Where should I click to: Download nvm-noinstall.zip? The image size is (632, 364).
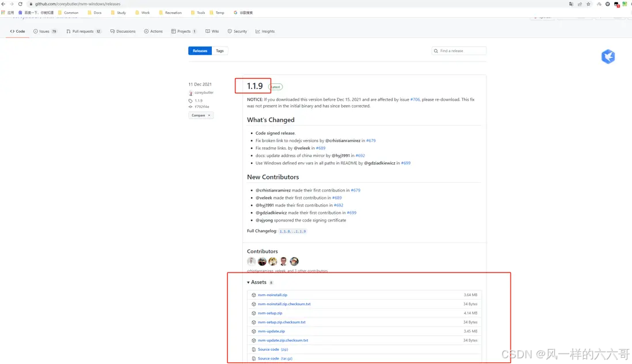point(272,295)
